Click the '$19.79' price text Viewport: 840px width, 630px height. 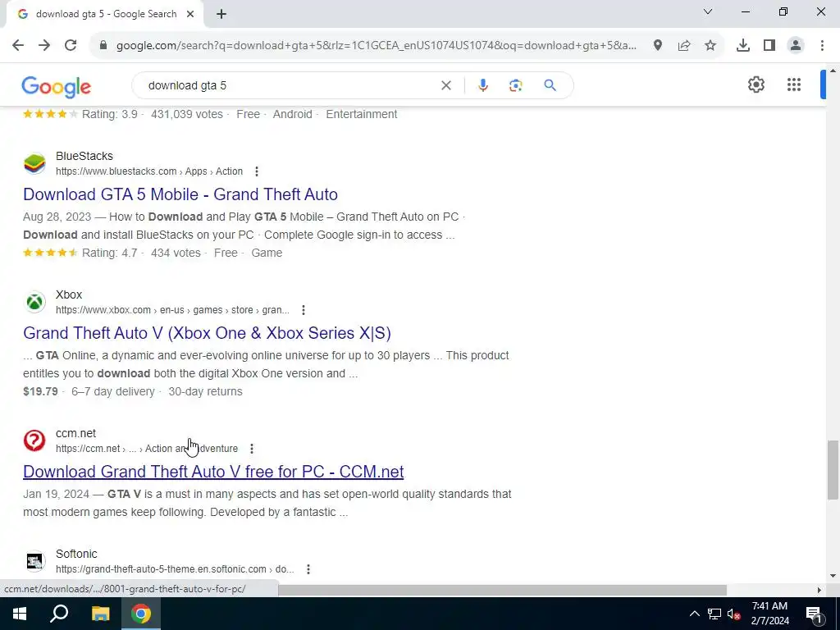[x=40, y=391]
